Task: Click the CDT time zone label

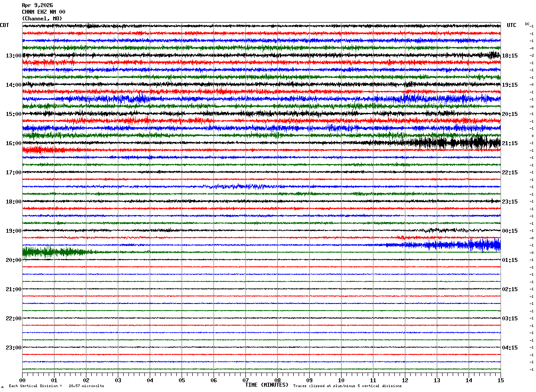Action: 4,25
